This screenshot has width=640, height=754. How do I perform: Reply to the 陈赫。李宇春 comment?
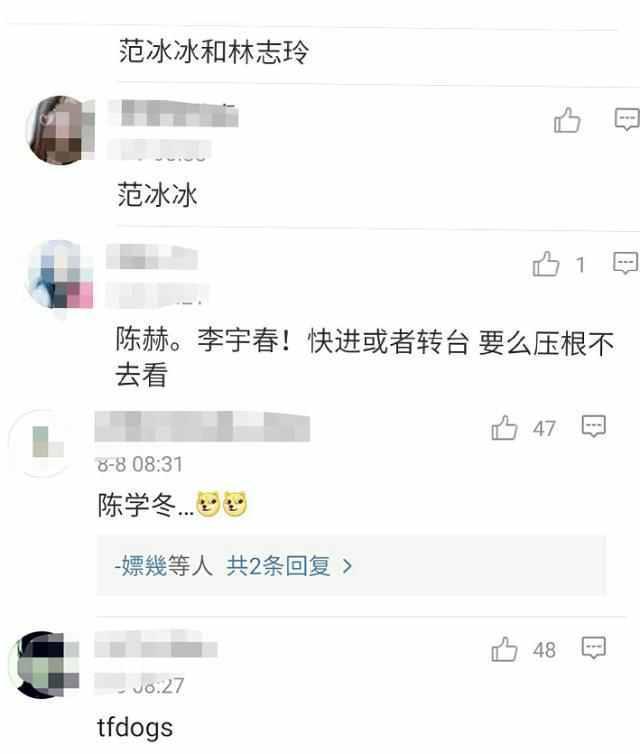click(x=626, y=263)
